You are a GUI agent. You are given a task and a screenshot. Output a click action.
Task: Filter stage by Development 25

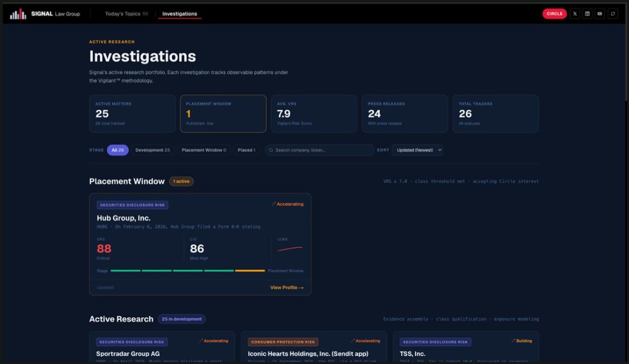(x=153, y=150)
